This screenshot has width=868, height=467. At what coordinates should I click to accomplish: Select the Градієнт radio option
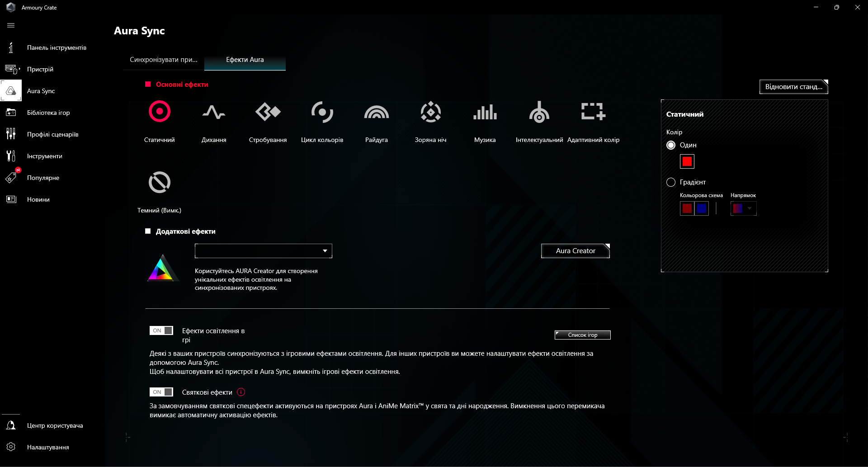pos(672,182)
